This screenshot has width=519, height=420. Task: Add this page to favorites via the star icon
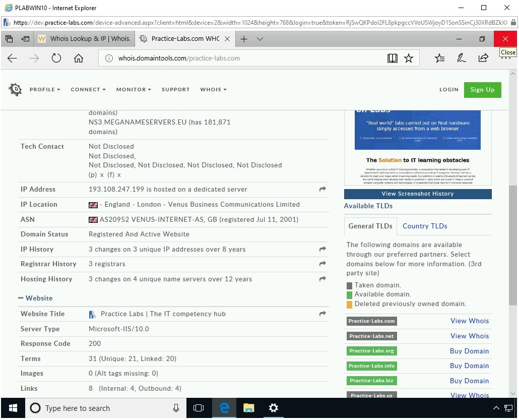(x=409, y=57)
